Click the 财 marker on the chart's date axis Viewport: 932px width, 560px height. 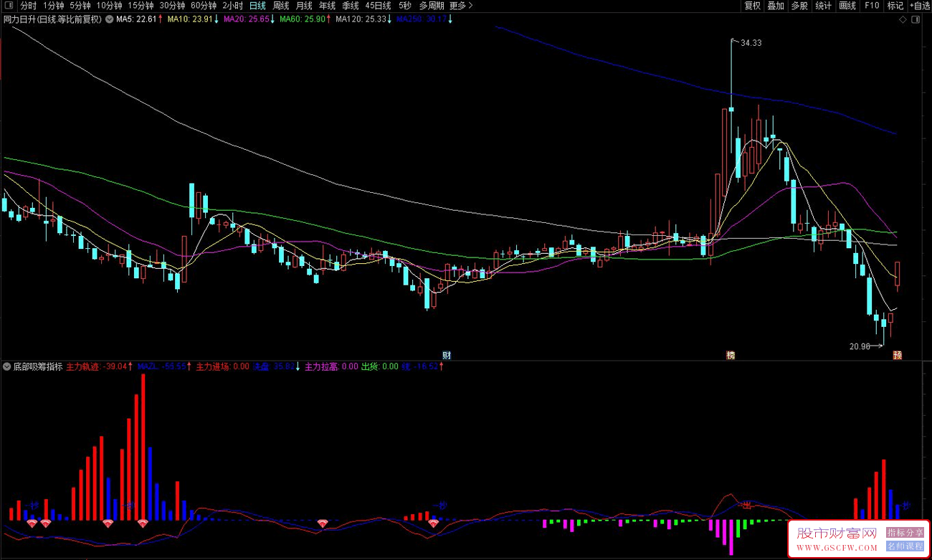(447, 355)
